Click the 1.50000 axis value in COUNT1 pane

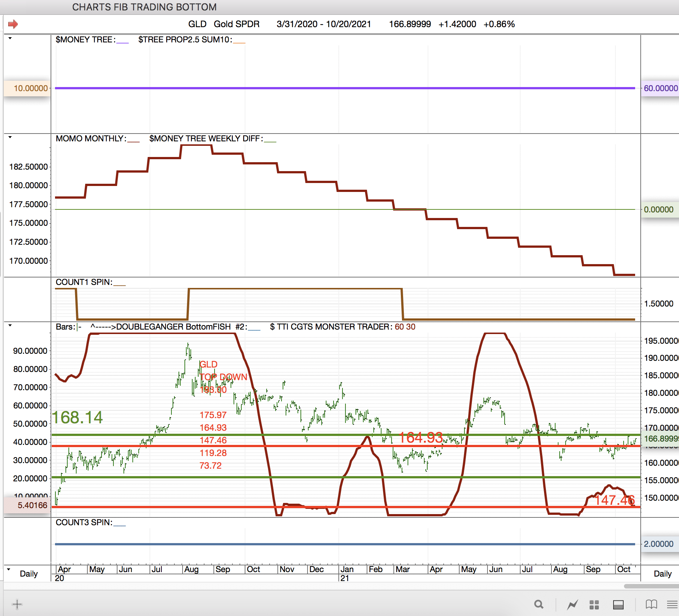(659, 304)
